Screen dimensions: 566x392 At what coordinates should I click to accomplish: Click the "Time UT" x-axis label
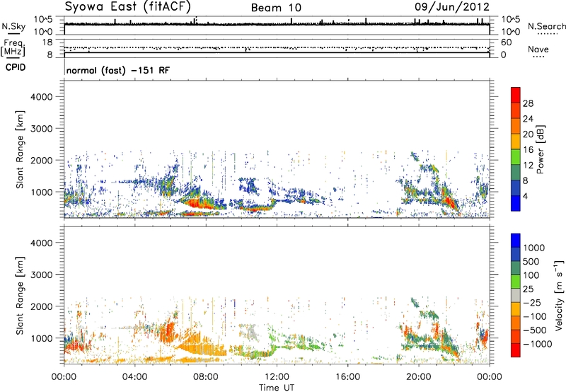pos(277,388)
